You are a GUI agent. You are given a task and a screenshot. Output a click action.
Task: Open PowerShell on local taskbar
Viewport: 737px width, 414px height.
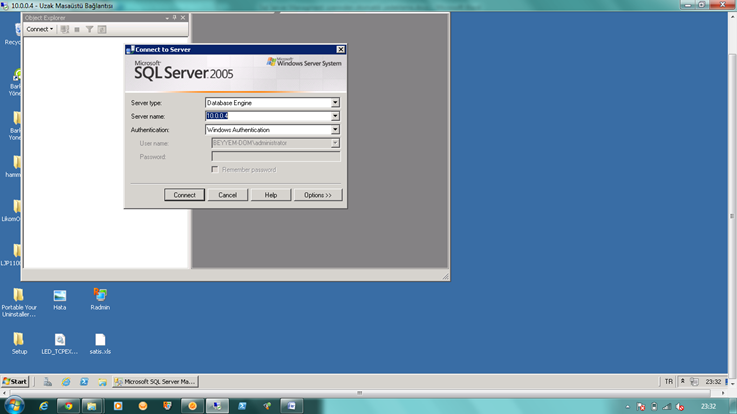242,406
